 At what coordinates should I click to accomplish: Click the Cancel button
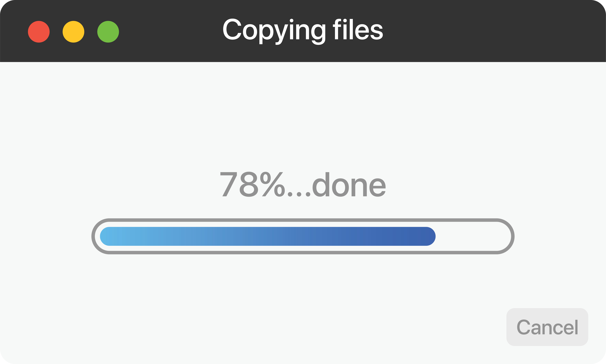547,327
